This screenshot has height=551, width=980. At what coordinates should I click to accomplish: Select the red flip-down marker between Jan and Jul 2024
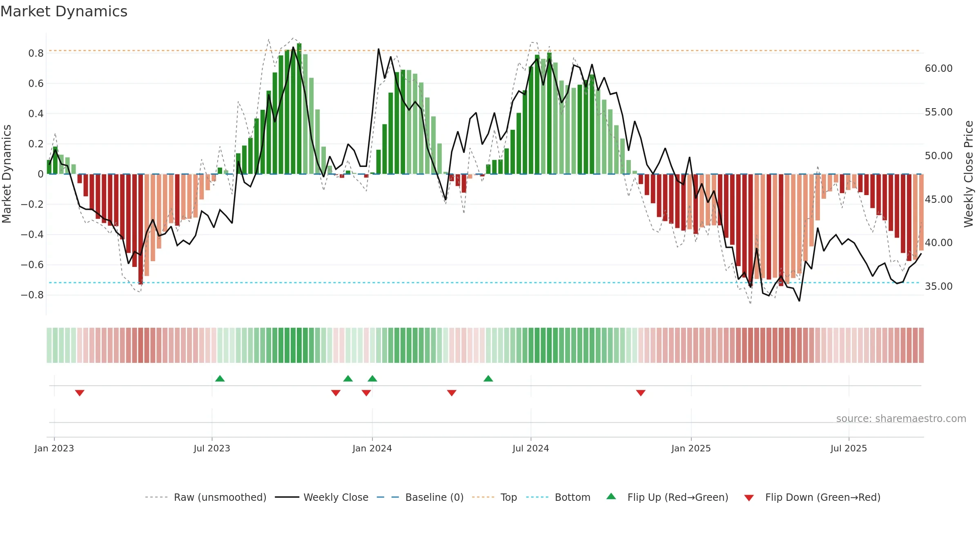coord(452,393)
